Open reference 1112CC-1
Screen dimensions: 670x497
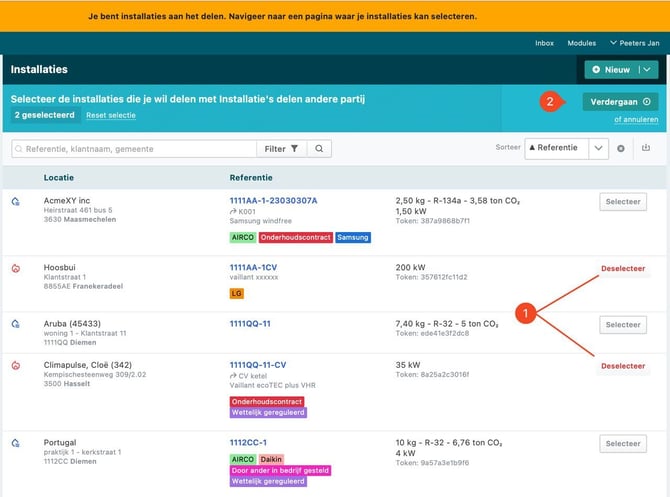tap(248, 442)
